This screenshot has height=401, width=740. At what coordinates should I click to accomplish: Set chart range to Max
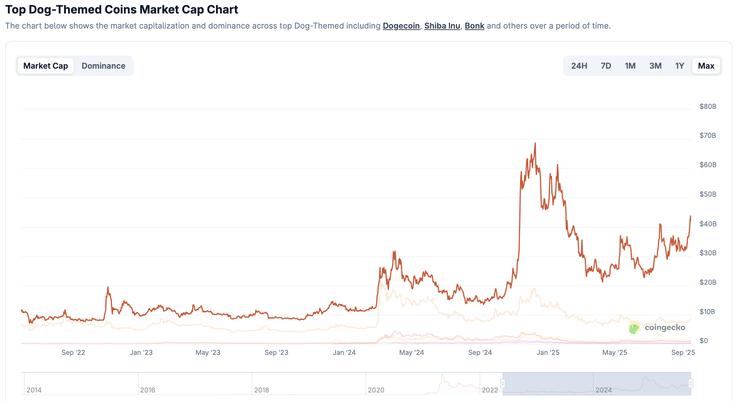tap(706, 66)
